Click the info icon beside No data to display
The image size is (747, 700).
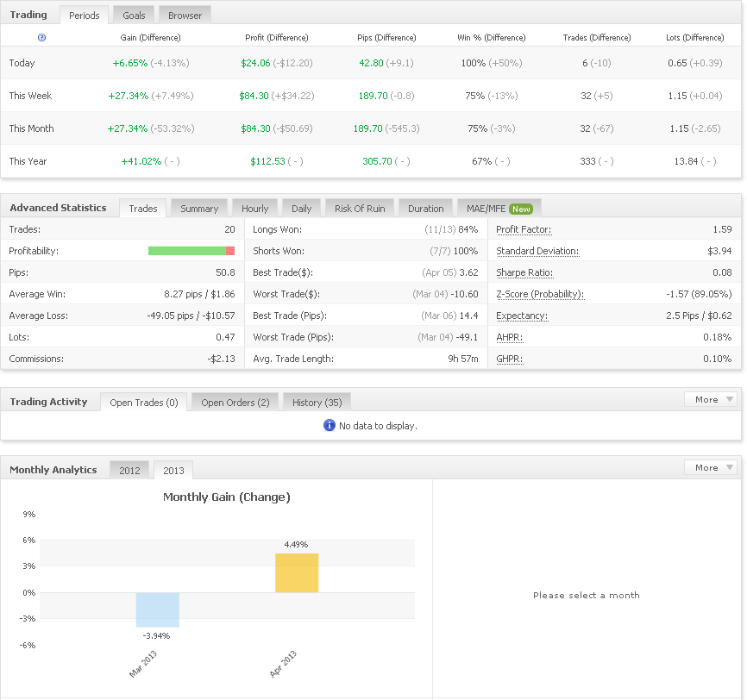click(330, 425)
